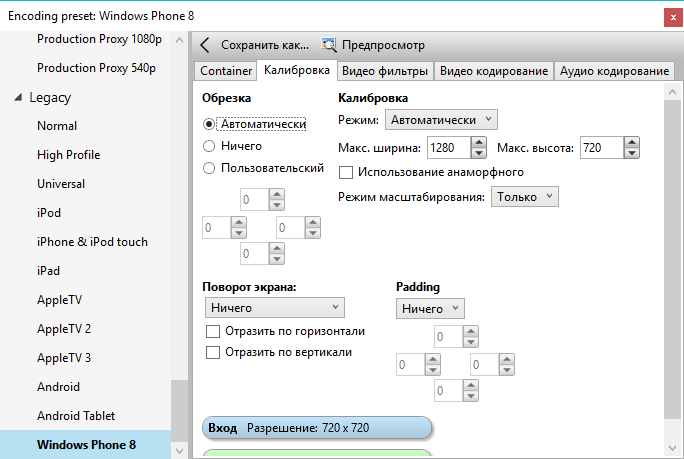This screenshot has width=684, height=459.
Task: Open the Аудио кодирование tab
Action: [x=614, y=71]
